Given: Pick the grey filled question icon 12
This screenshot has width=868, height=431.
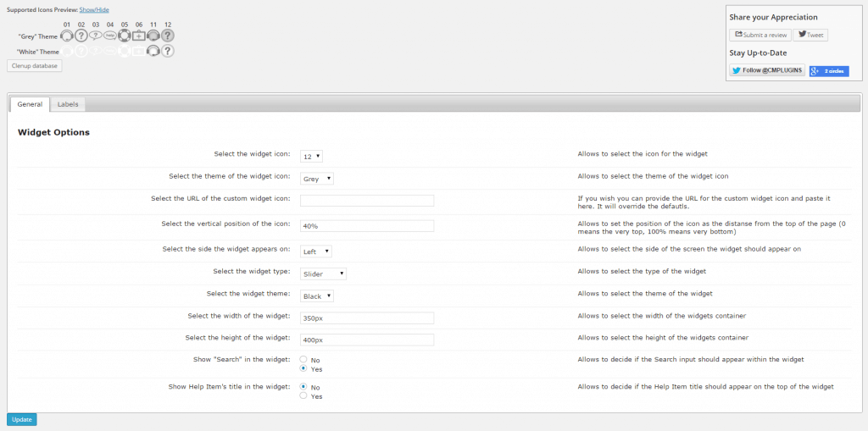Looking at the screenshot, I should 168,36.
